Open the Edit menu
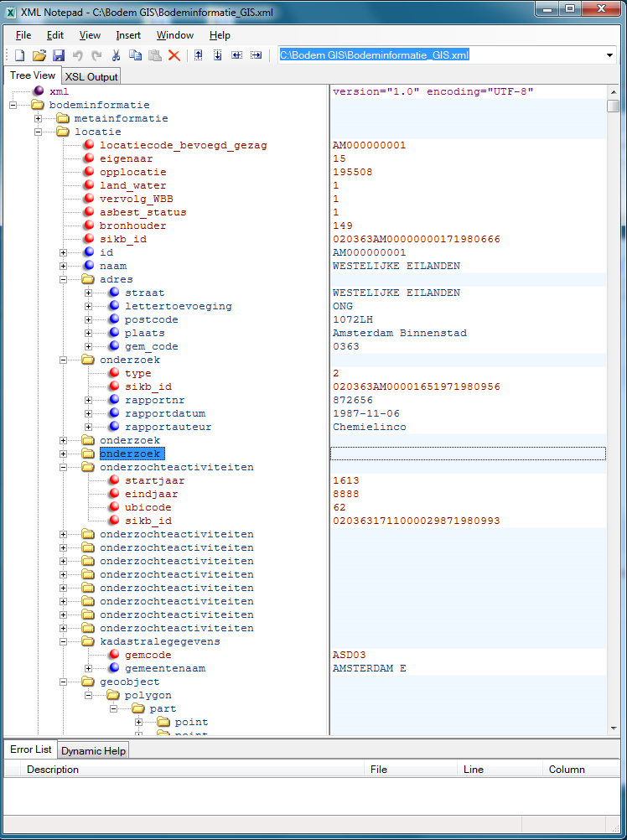The height and width of the screenshot is (840, 627). [x=55, y=35]
